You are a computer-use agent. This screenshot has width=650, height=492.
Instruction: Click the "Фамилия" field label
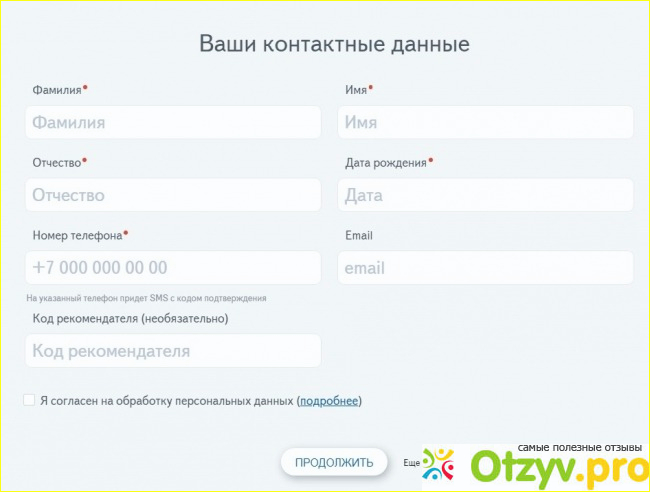56,90
